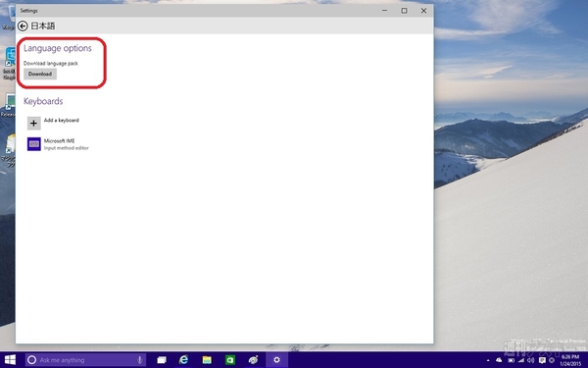Click the plus icon to add a keyboard
The image size is (588, 368).
click(x=33, y=124)
